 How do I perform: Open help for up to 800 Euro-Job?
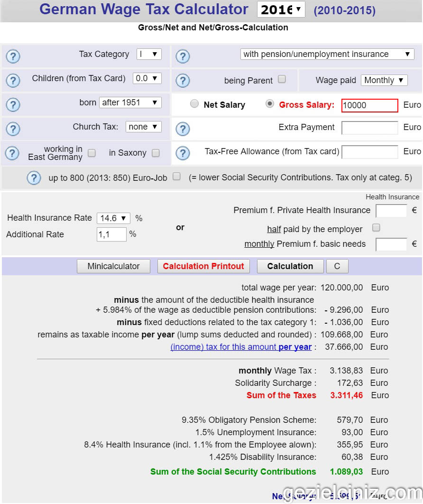click(34, 178)
